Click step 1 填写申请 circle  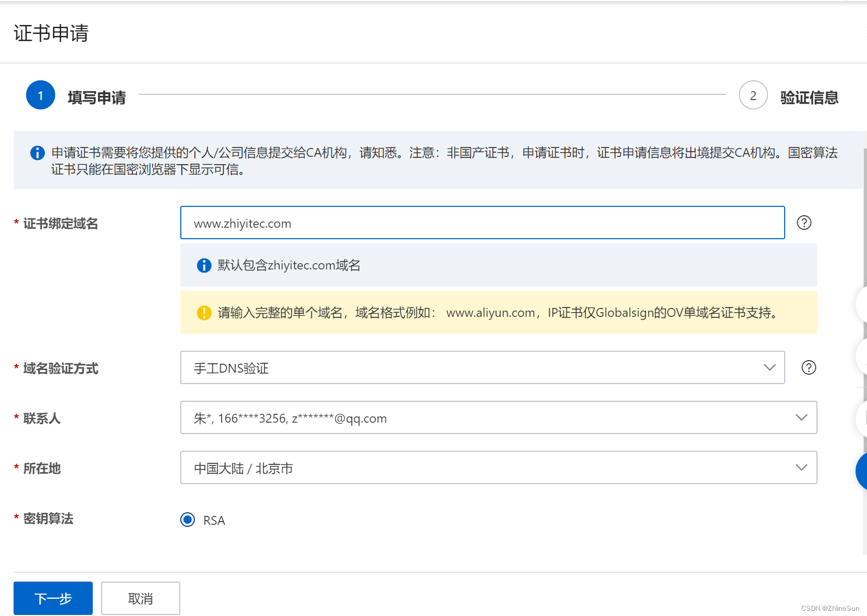41,95
